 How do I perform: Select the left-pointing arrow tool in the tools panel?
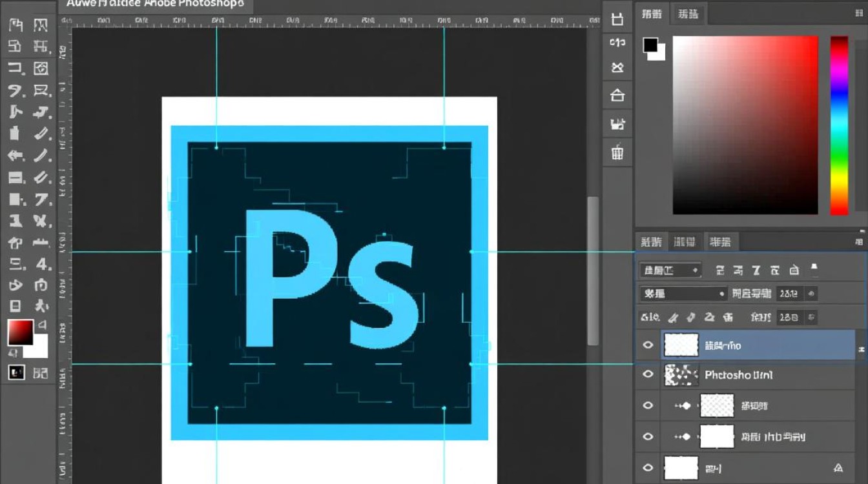[15, 156]
